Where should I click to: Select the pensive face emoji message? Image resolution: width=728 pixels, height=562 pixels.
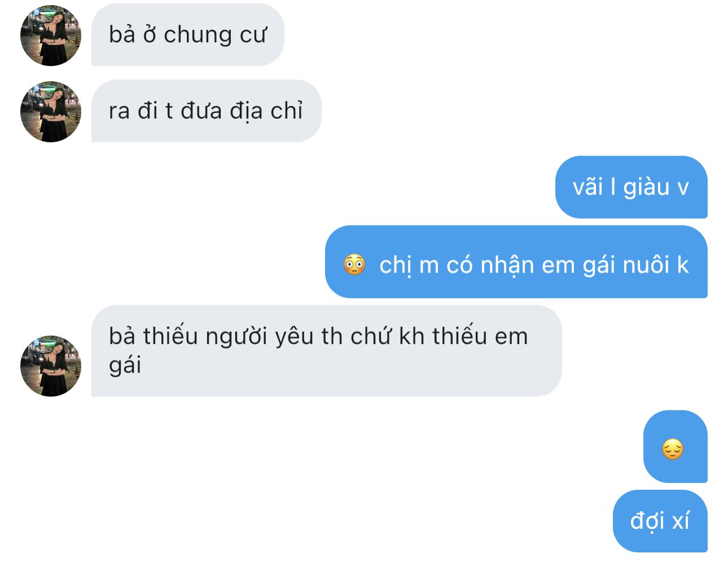pos(675,446)
